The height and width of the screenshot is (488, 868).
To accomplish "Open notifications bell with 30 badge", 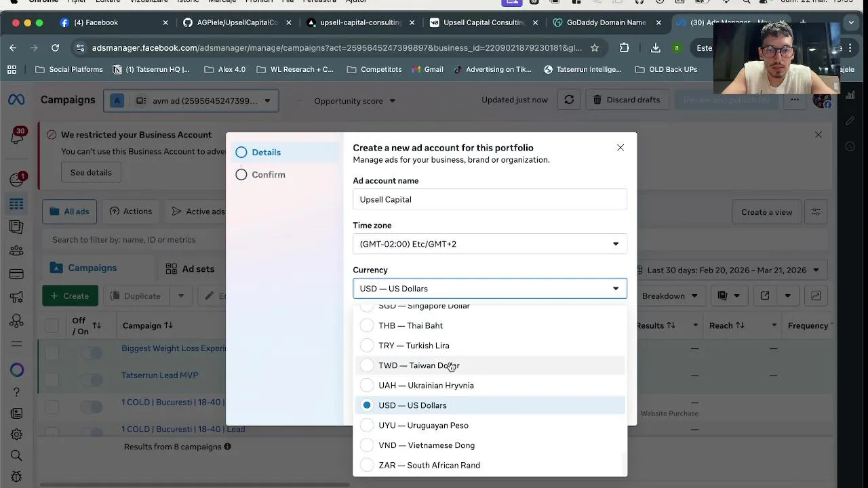I will (x=17, y=136).
